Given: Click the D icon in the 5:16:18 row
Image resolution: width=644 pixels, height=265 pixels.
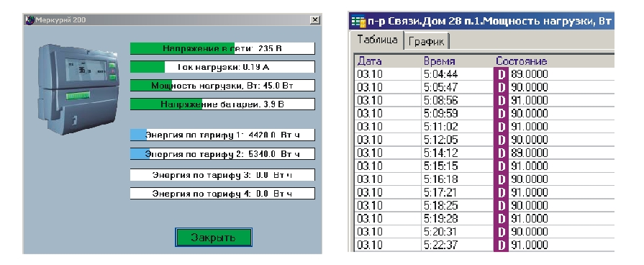Looking at the screenshot, I should click(x=501, y=179).
